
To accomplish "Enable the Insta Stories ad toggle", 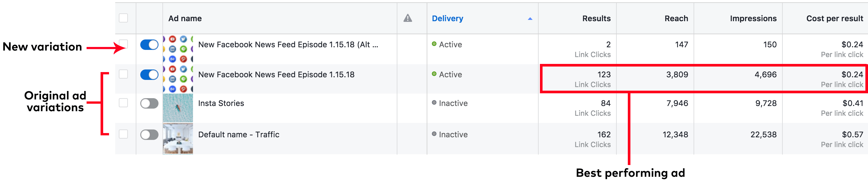I will (x=149, y=103).
